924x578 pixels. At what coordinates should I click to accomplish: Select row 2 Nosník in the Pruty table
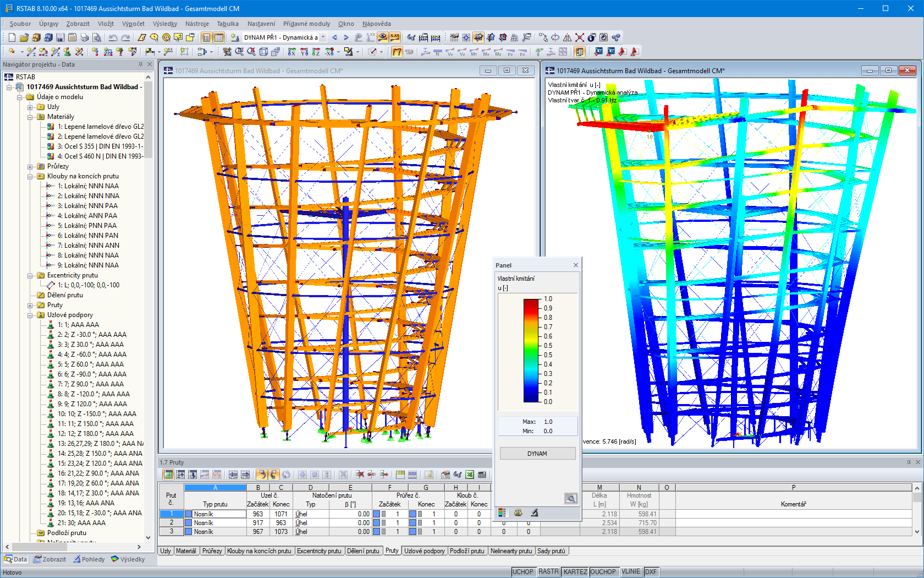(x=215, y=522)
